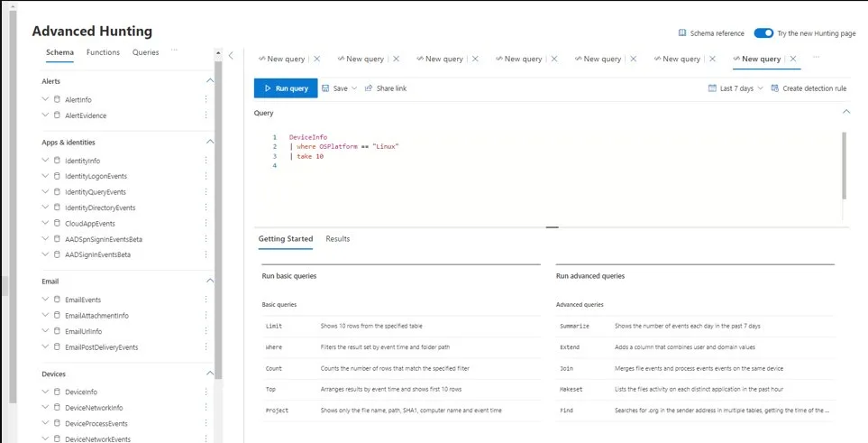Viewport: 868px width, 443px height.
Task: Collapse the Devices section
Action: [x=210, y=374]
